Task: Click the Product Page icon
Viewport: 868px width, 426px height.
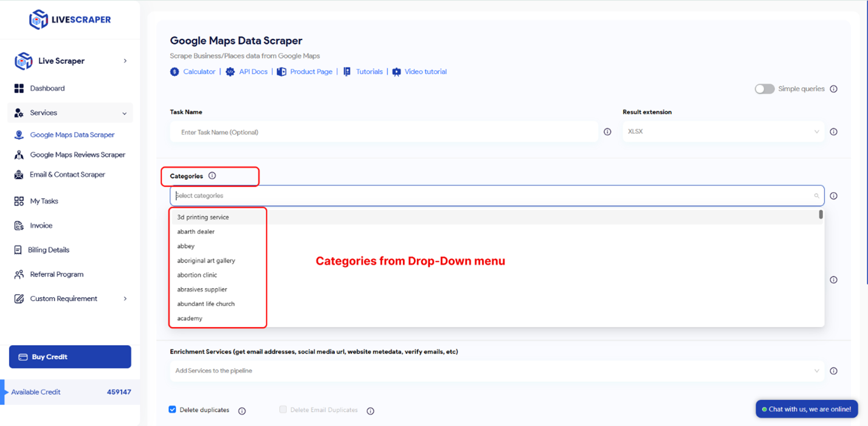Action: pos(281,72)
